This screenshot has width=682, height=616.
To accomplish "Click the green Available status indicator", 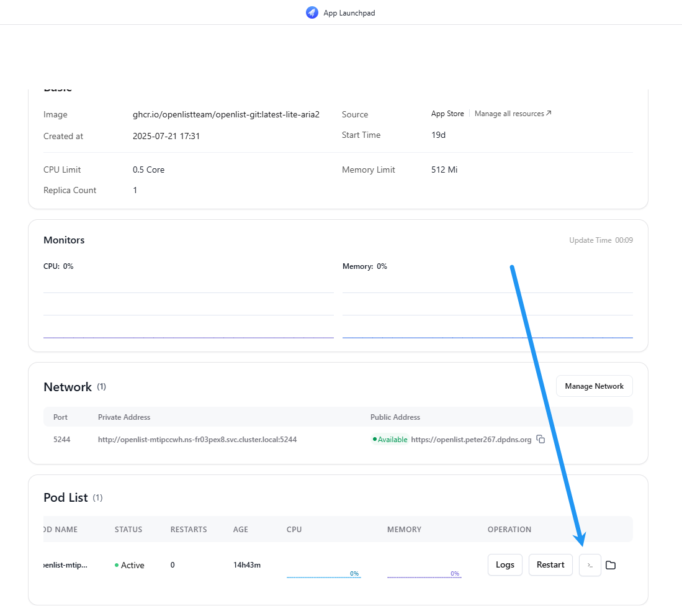I will [x=390, y=440].
